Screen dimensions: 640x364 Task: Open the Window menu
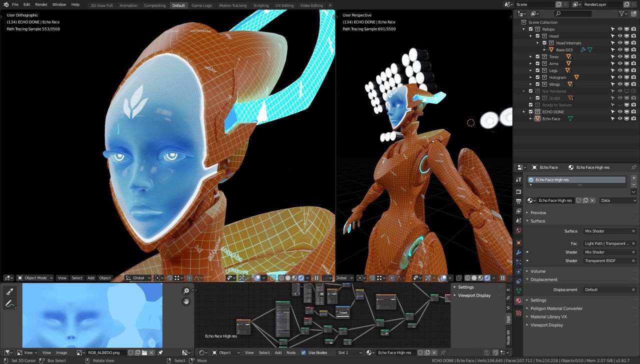tap(59, 4)
